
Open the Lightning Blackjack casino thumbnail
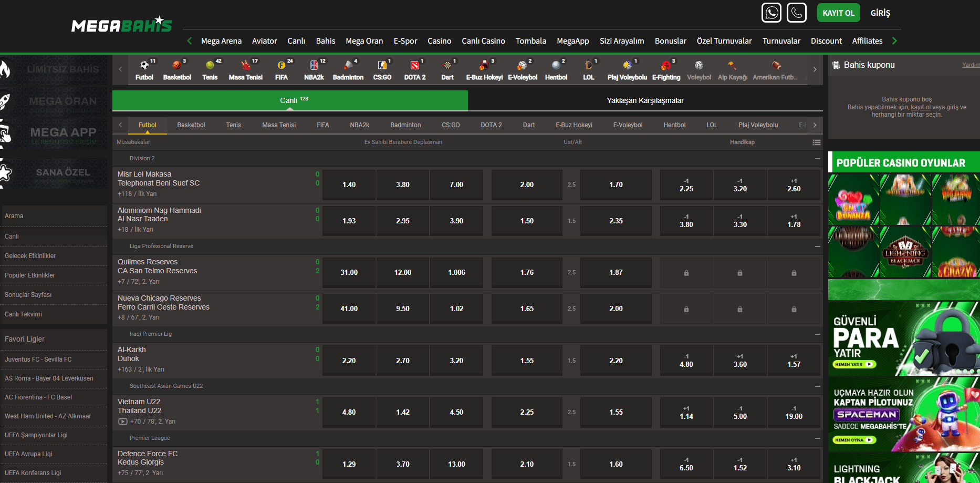(x=905, y=252)
